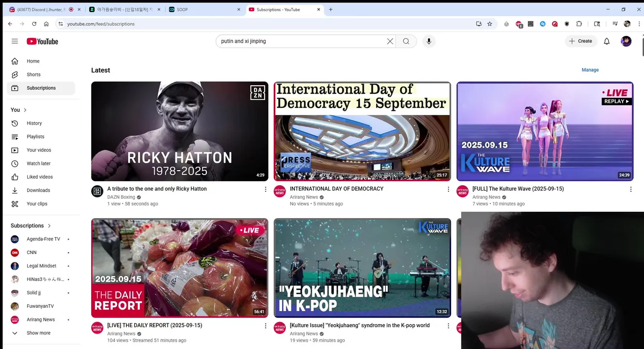Screen dimensions: 644x349
Task: Play the Ricky Hatton tribute thumbnail
Action: pos(180,131)
